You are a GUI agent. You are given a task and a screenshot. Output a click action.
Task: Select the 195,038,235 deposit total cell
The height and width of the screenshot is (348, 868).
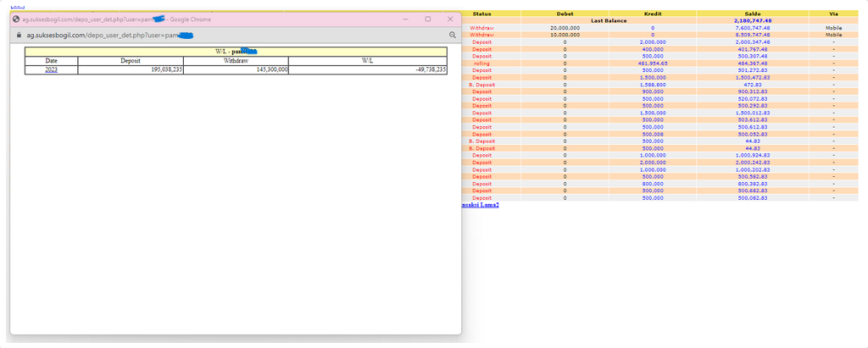coord(131,69)
